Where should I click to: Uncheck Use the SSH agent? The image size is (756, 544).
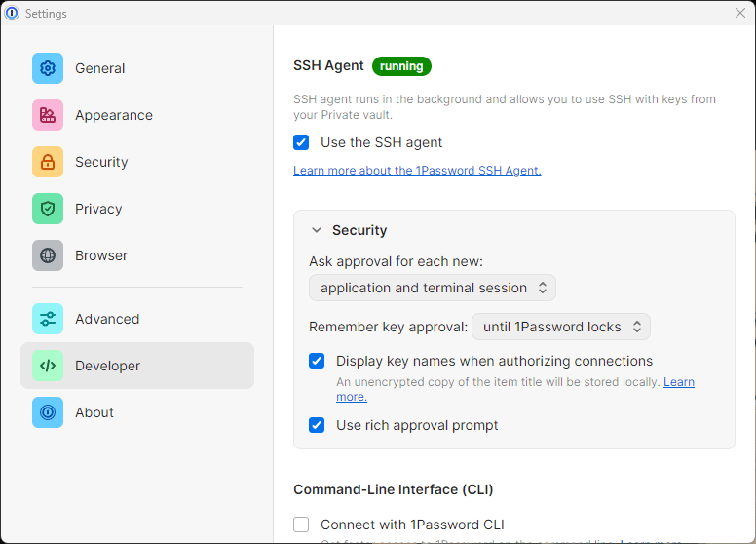(301, 142)
